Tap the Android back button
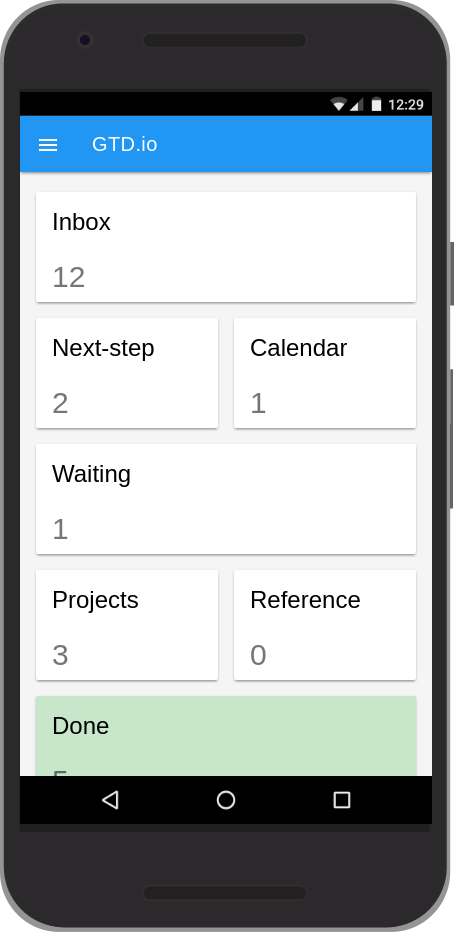Viewport: 454px width, 932px height. click(x=110, y=799)
